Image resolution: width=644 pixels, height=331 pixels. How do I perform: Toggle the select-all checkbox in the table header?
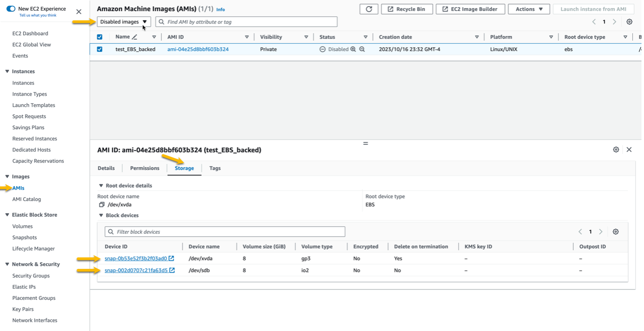pos(100,37)
